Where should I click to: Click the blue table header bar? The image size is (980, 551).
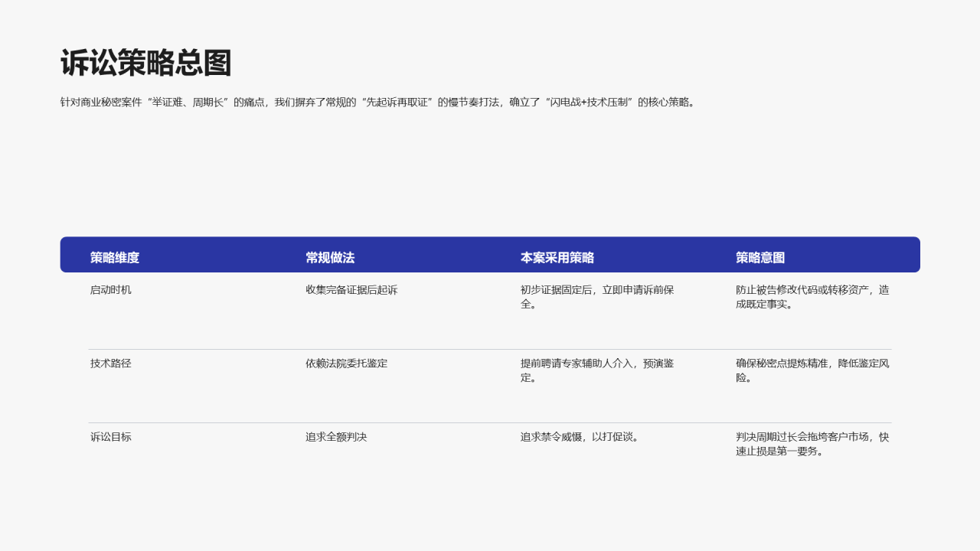click(490, 254)
